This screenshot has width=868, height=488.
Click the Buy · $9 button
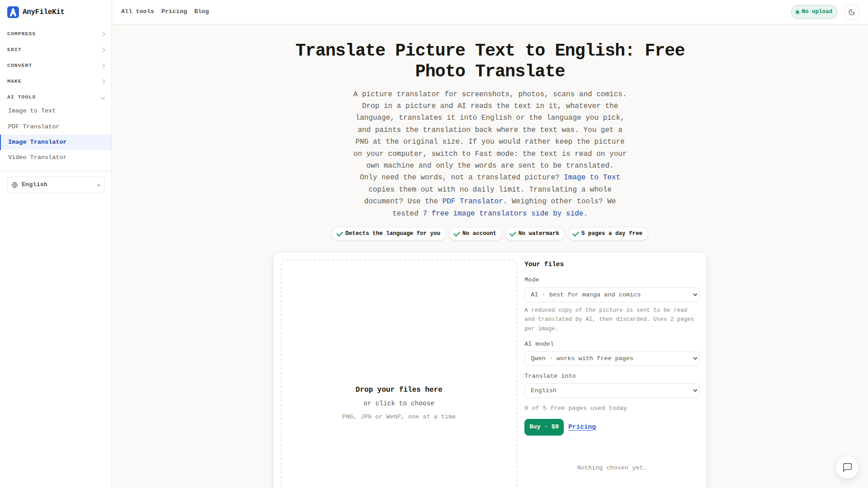coord(544,427)
